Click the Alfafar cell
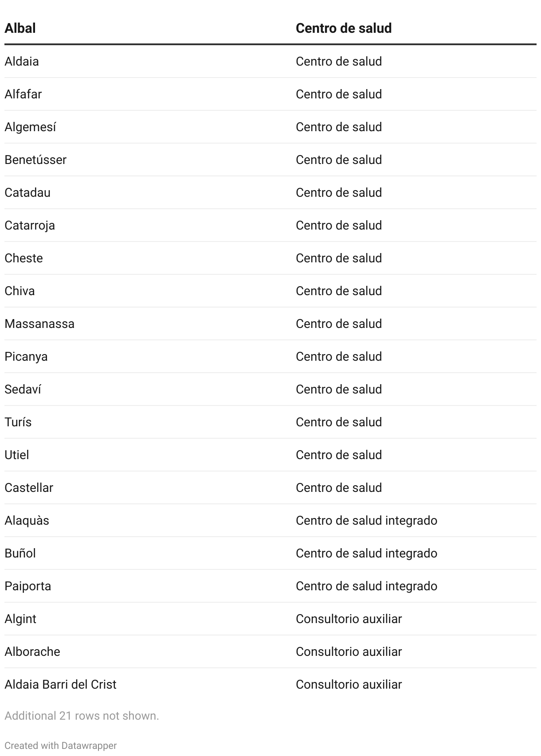Image resolution: width=541 pixels, height=756 pixels. (23, 94)
